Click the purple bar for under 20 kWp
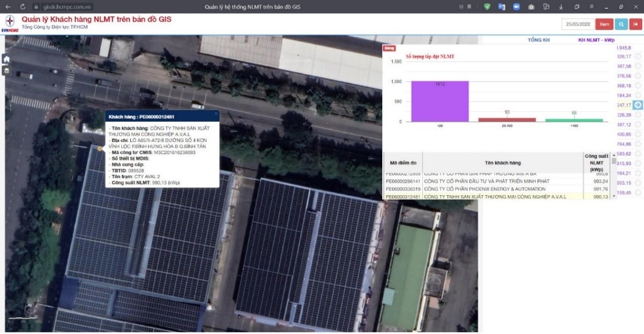Screen dimensions: 644x334 440,102
